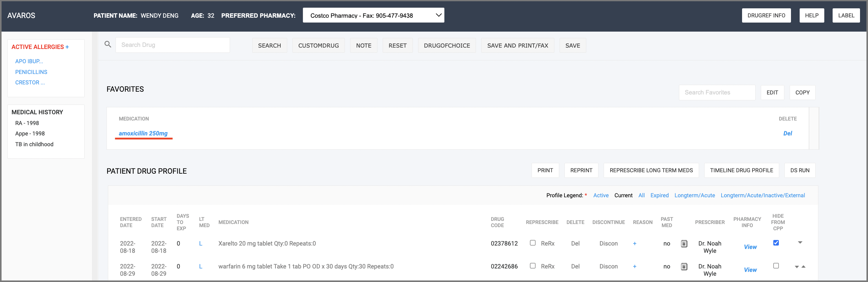Discontinue Xarelto with Discon
Image resolution: width=868 pixels, height=282 pixels.
[609, 243]
